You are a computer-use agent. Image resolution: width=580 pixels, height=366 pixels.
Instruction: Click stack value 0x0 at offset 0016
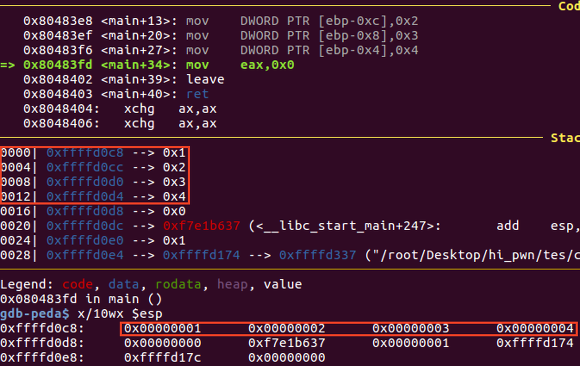click(174, 211)
